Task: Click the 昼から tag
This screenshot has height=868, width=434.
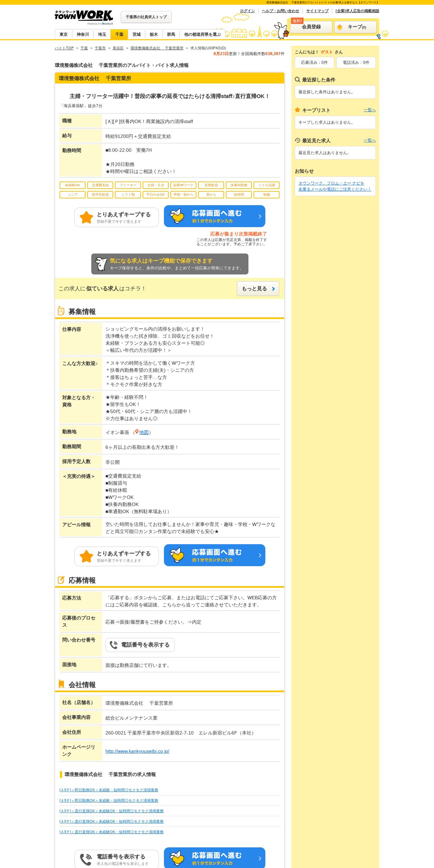Action: [x=211, y=195]
